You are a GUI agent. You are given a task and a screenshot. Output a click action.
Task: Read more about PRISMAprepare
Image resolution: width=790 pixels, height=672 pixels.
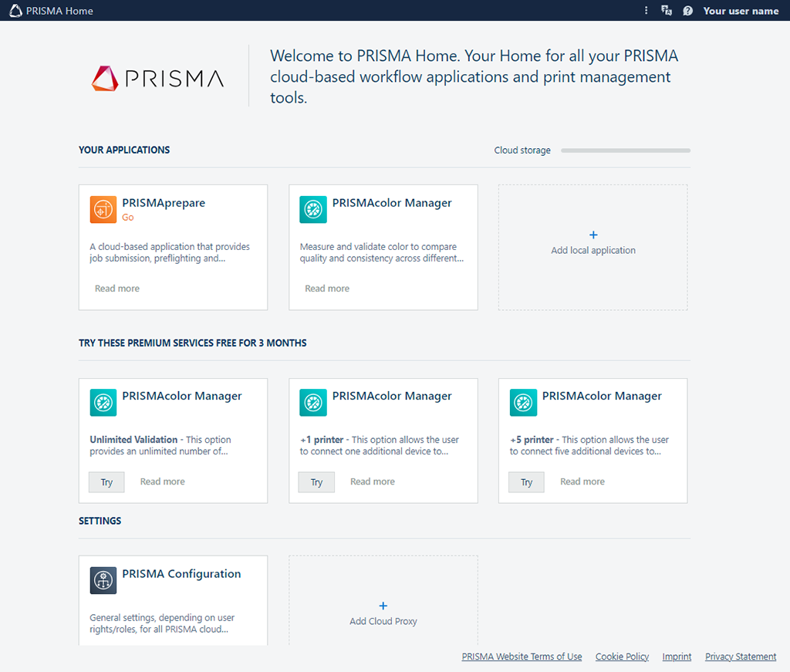click(x=117, y=289)
